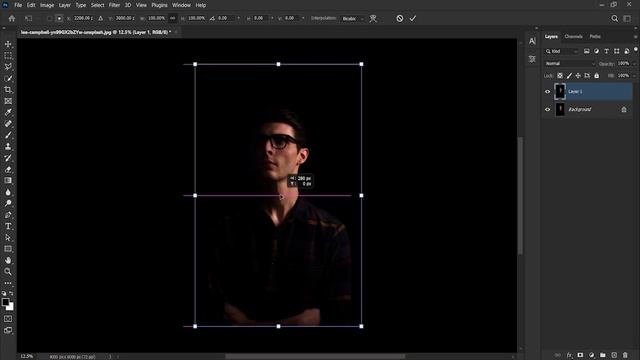The width and height of the screenshot is (640, 360).
Task: Toggle maintain aspect ratio link
Action: (173, 18)
